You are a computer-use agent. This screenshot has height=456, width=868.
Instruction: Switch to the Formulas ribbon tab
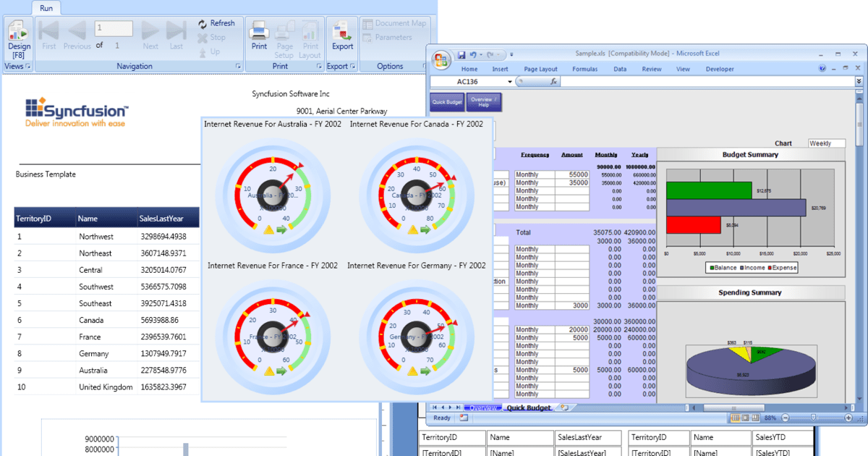(x=586, y=69)
